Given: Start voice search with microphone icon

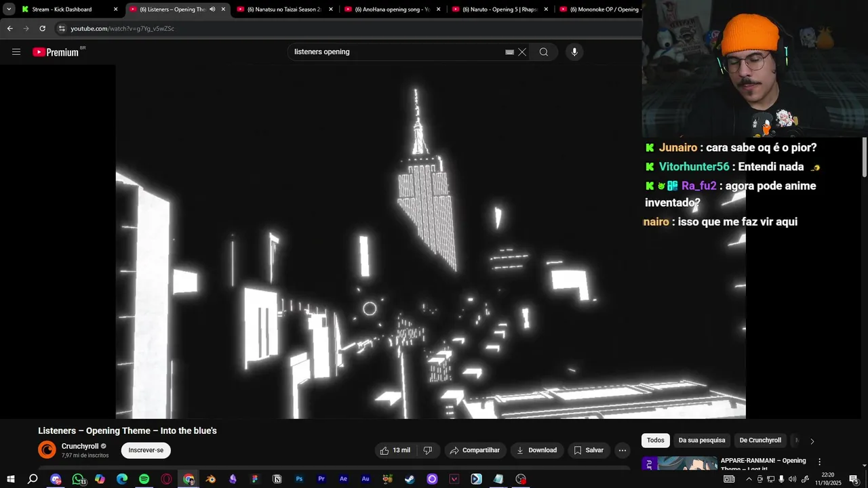Looking at the screenshot, I should click(x=574, y=52).
